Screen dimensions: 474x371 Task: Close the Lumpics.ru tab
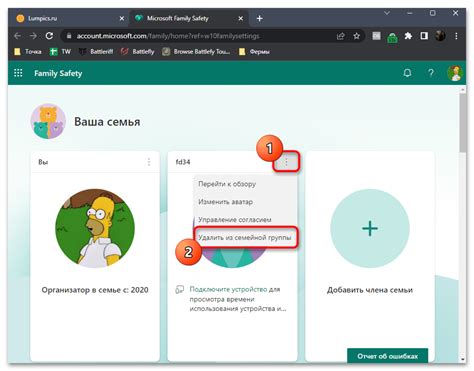point(122,19)
